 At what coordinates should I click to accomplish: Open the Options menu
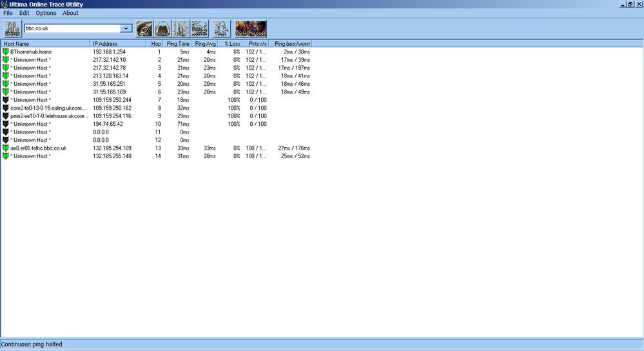coord(46,13)
